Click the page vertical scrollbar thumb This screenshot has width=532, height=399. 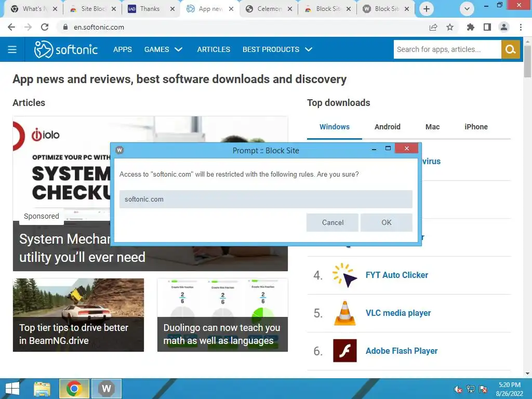[x=527, y=61]
